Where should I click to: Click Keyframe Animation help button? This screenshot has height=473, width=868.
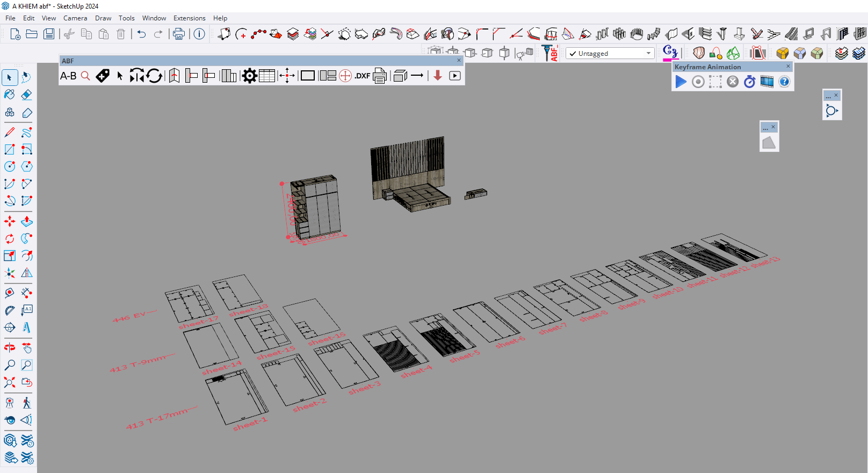pyautogui.click(x=784, y=82)
